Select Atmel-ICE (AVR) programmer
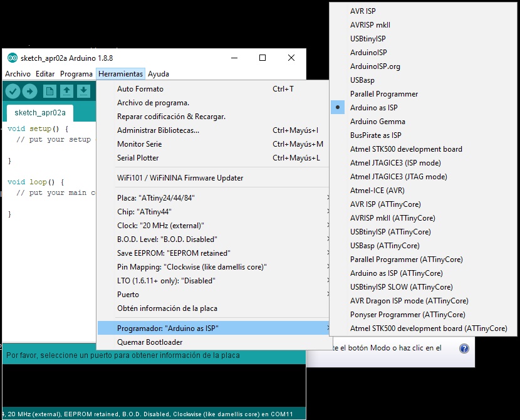This screenshot has height=420, width=520. tap(423, 191)
